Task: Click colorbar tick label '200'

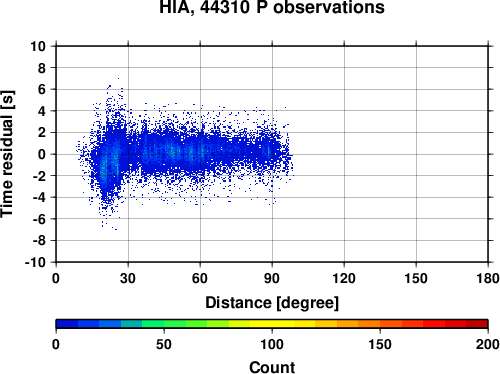Action: coord(488,344)
